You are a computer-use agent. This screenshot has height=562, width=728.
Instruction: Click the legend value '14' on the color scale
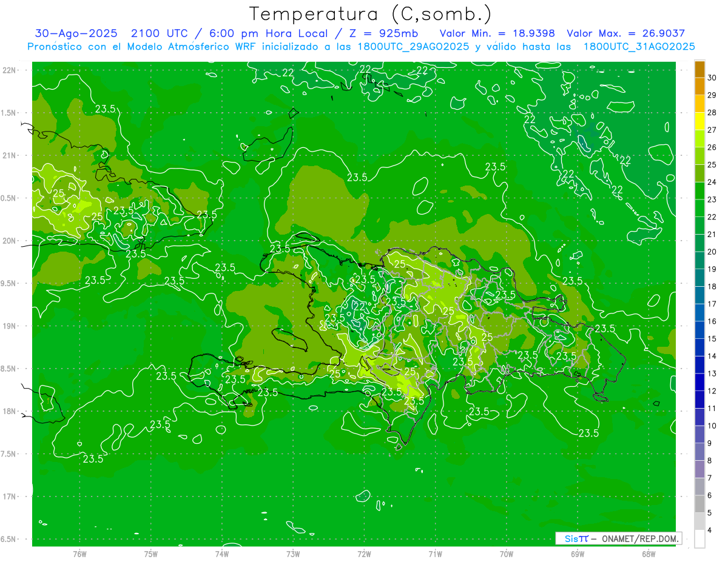click(712, 356)
